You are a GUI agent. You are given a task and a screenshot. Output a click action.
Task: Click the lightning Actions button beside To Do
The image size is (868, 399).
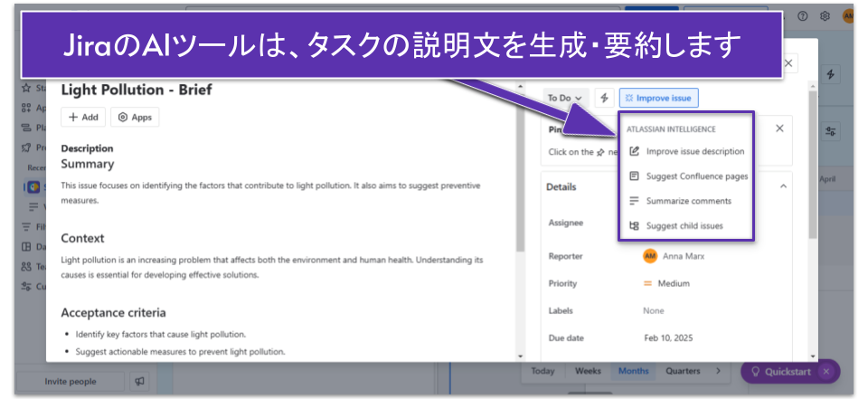coord(604,98)
